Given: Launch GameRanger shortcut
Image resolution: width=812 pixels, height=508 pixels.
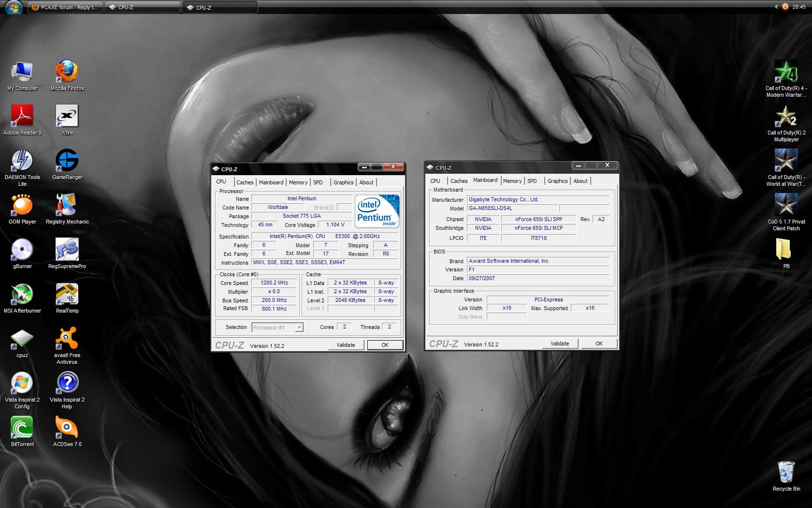Looking at the screenshot, I should (67, 165).
